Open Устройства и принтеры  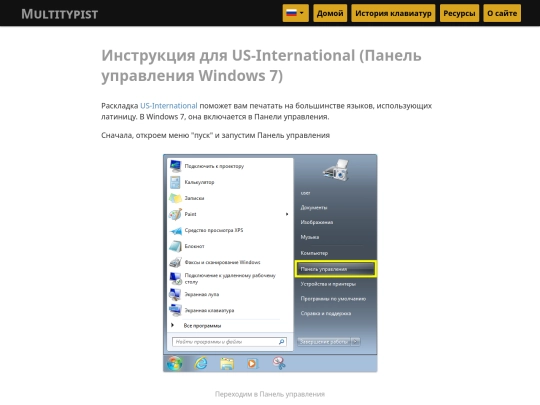coord(328,284)
